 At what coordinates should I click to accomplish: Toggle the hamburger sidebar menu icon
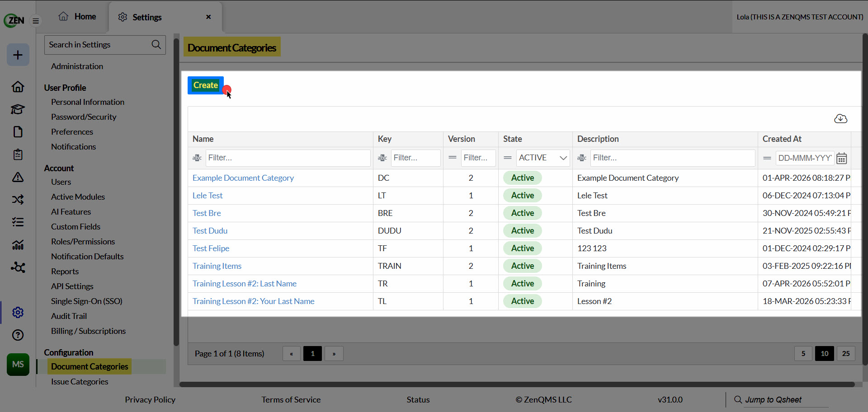click(x=36, y=21)
